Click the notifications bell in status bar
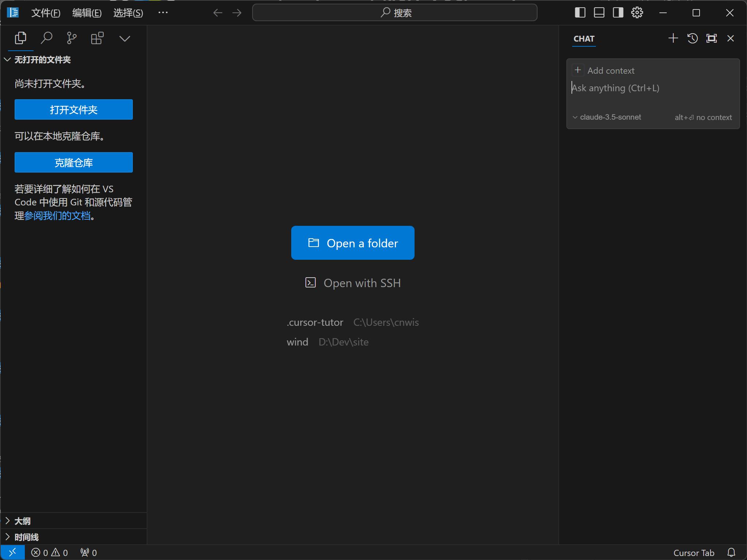 [731, 552]
